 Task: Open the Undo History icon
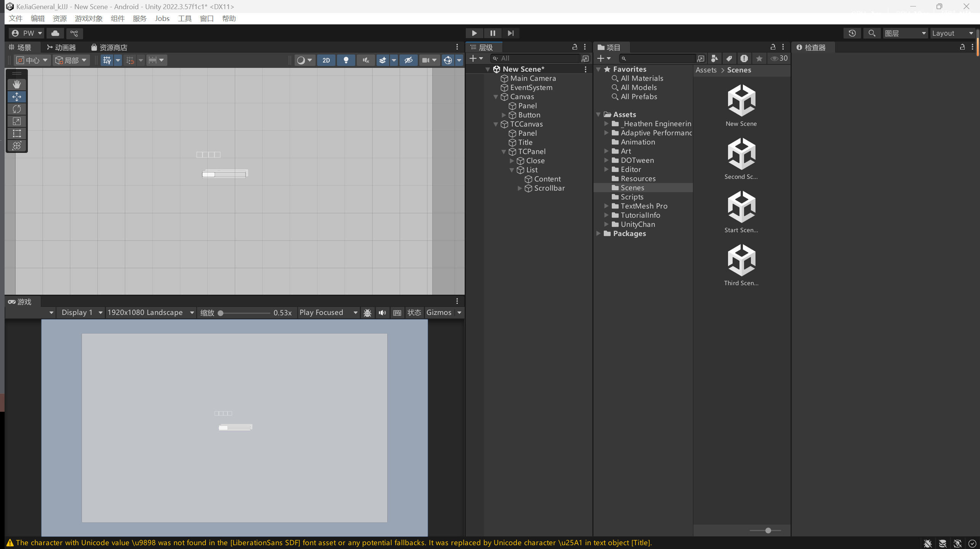pyautogui.click(x=852, y=33)
